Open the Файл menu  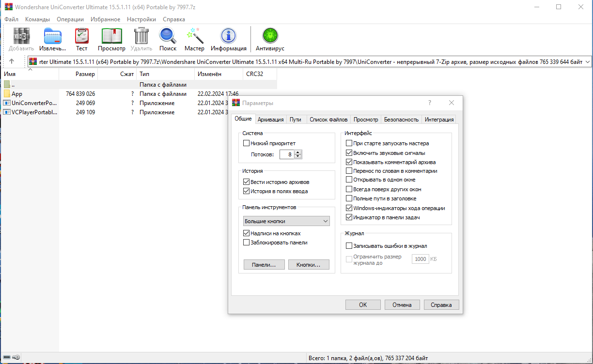click(12, 19)
